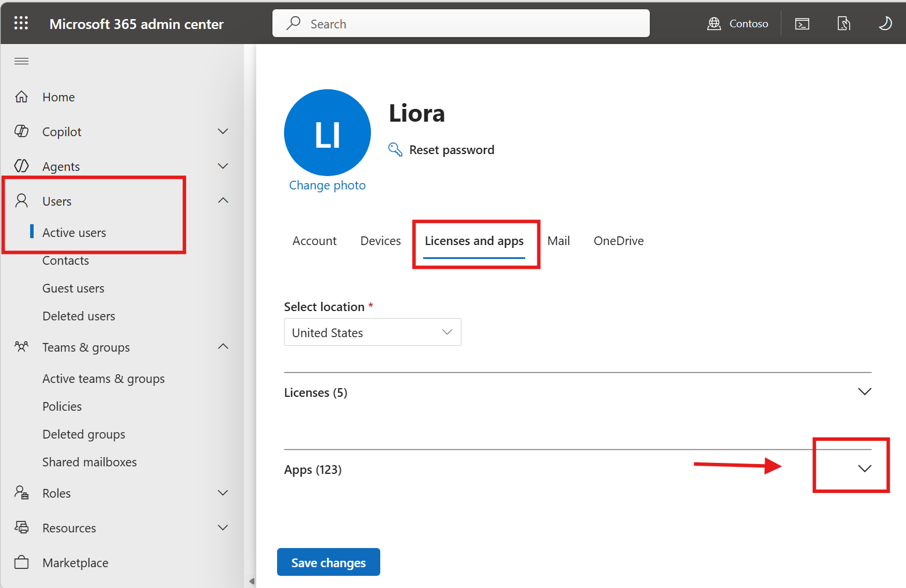
Task: Click the Marketplace bag icon
Action: tap(21, 563)
